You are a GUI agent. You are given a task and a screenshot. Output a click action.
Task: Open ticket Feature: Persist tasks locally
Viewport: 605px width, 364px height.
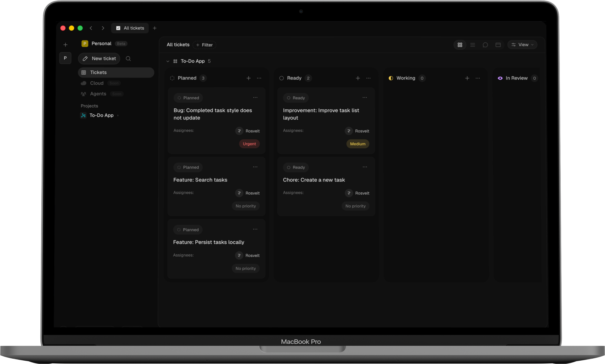click(x=208, y=242)
